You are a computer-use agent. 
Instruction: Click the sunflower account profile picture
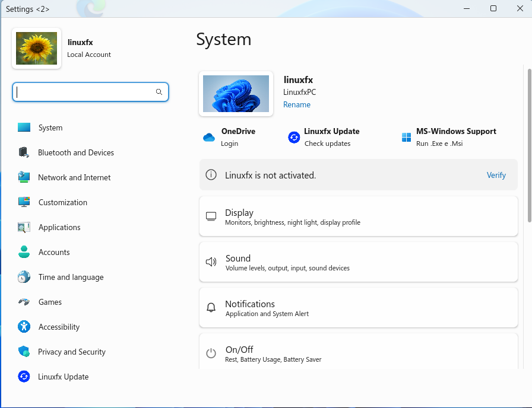click(x=37, y=49)
